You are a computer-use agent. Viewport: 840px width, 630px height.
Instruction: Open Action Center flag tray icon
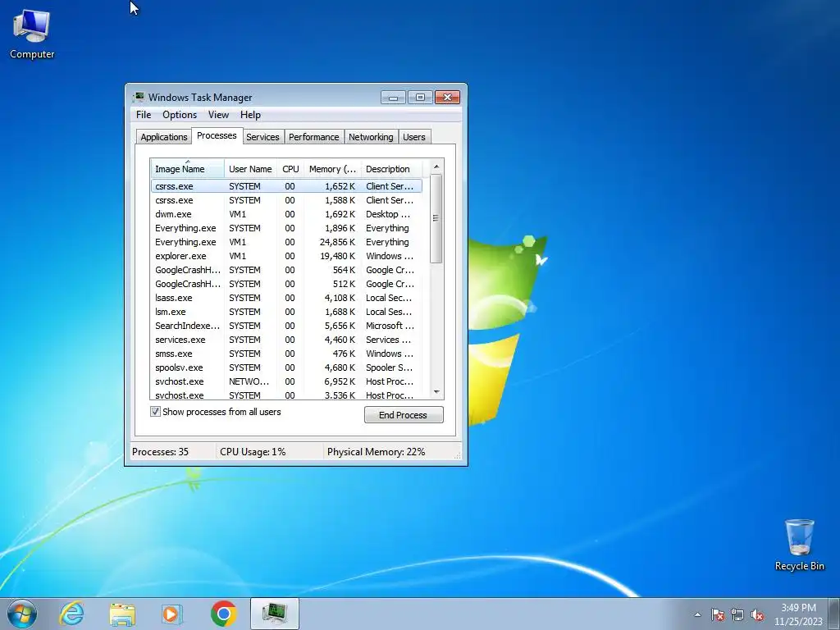[717, 614]
